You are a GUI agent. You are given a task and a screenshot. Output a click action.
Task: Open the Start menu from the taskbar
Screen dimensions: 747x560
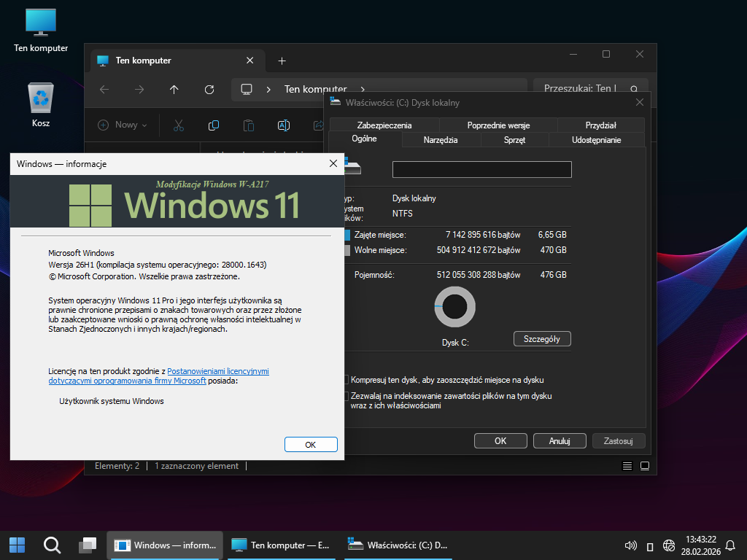pos(17,545)
